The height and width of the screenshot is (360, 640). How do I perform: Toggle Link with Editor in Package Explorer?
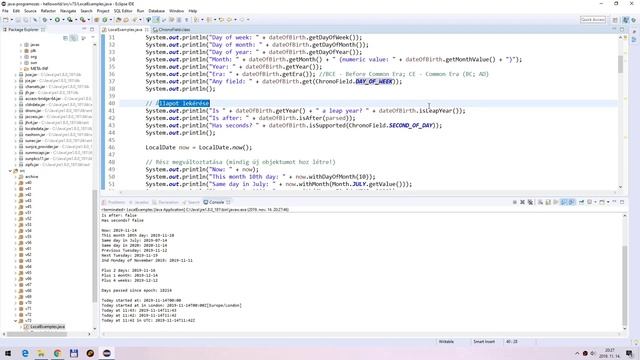tap(73, 38)
